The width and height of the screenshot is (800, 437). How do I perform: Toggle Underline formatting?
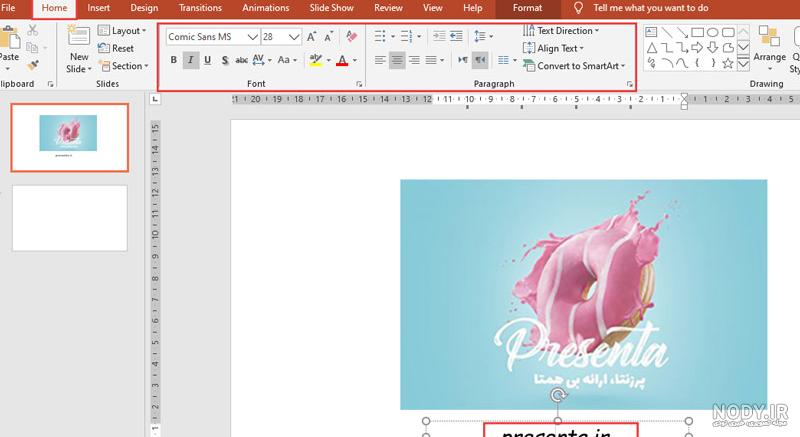click(208, 60)
